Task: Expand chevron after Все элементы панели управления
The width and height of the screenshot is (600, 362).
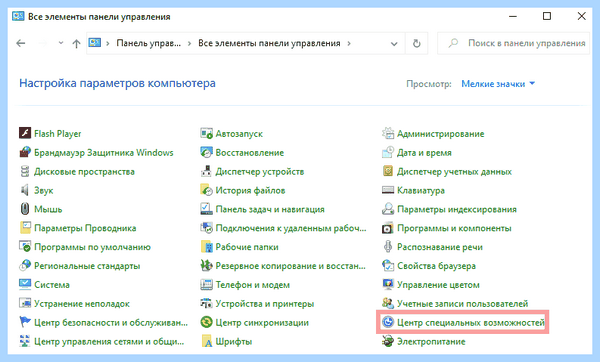Action: (349, 43)
